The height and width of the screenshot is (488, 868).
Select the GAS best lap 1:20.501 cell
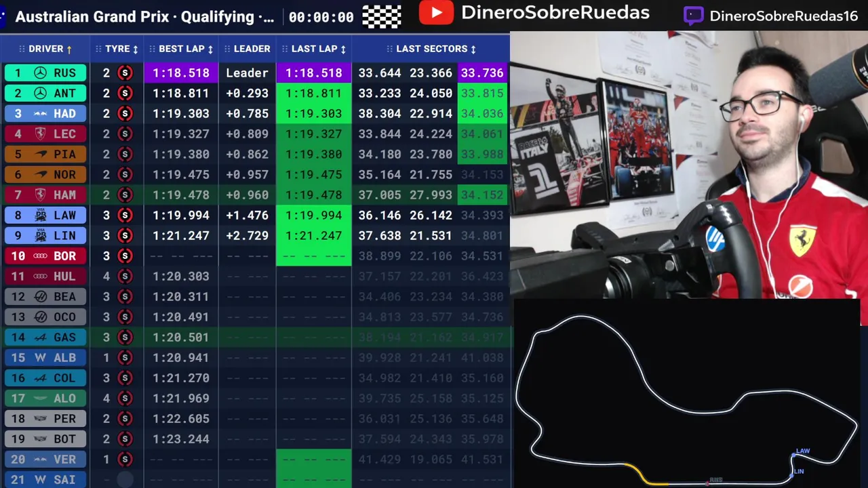tap(181, 337)
